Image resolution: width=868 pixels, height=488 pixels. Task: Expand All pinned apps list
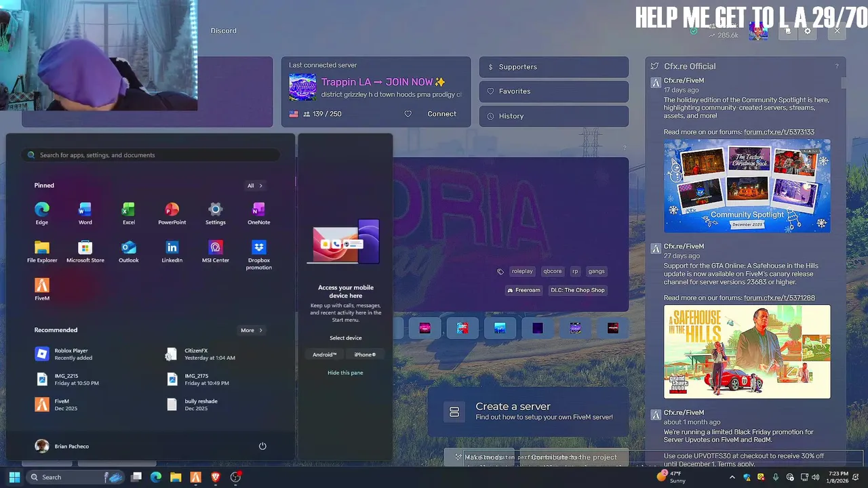click(x=255, y=186)
